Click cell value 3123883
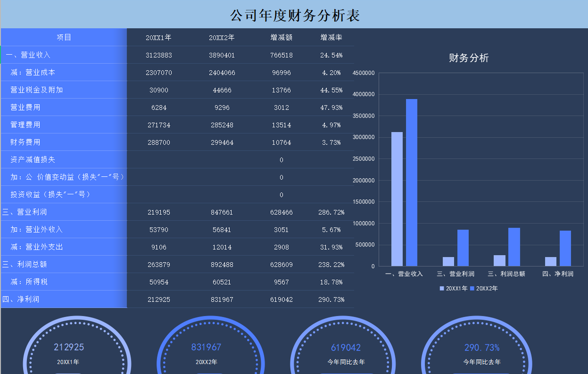This screenshot has width=588, height=374. (x=159, y=55)
